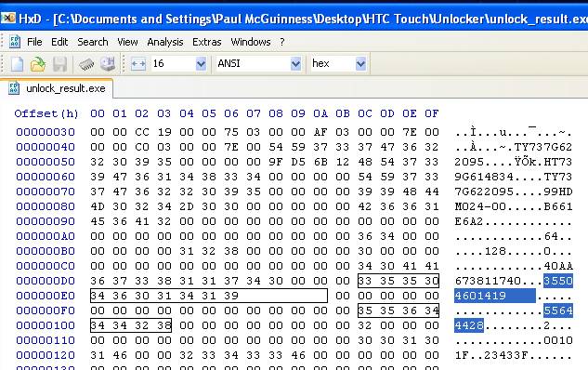Click highlighted decoded text 4601419
The width and height of the screenshot is (588, 370).
click(480, 296)
